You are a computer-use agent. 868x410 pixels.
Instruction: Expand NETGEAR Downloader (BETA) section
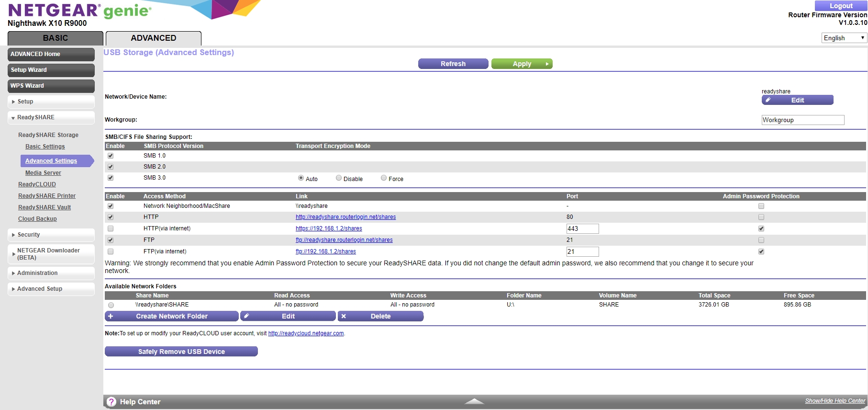point(51,254)
